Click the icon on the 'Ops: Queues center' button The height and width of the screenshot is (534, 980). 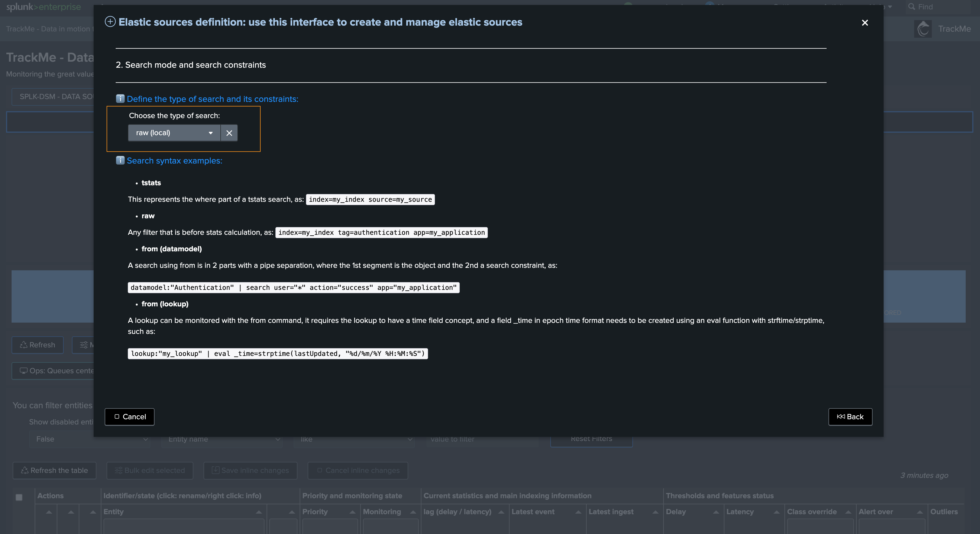point(24,370)
